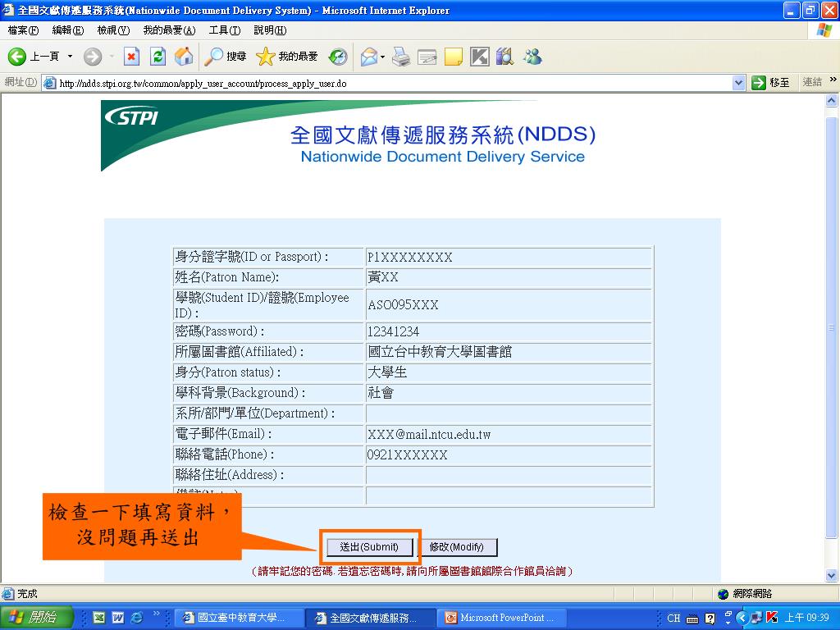Image resolution: width=840 pixels, height=630 pixels.
Task: Click the password value 12341234
Action: [x=393, y=331]
